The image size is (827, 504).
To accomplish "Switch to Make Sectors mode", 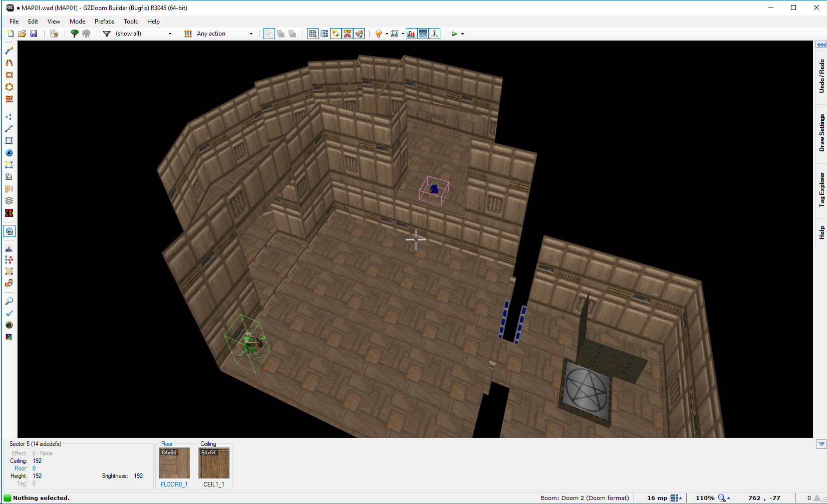I will (x=9, y=165).
